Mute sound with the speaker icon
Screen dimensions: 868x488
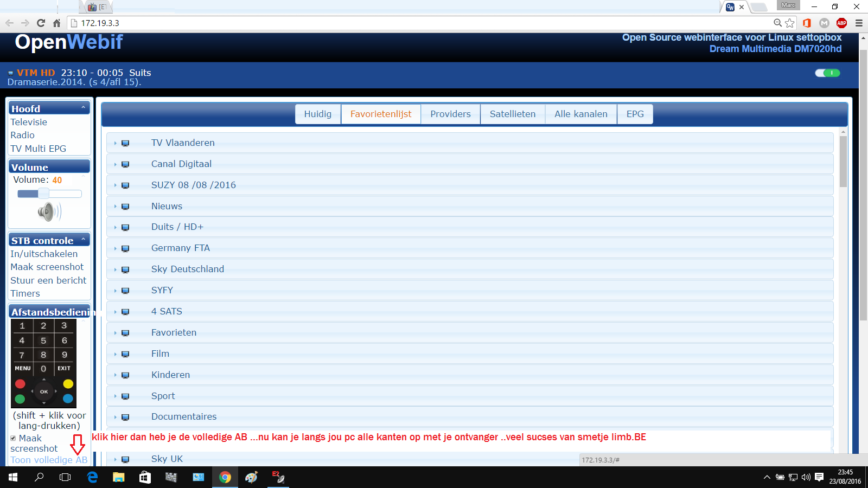[x=49, y=211]
